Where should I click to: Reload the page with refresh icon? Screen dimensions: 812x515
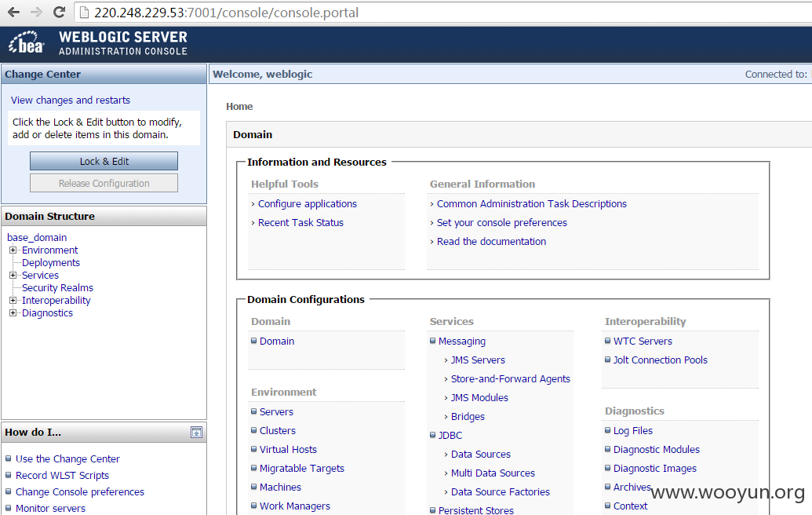[59, 12]
